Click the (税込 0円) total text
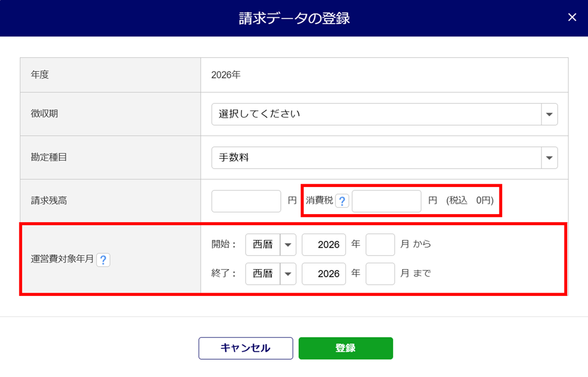Viewport: 588px width, 377px height. point(470,201)
